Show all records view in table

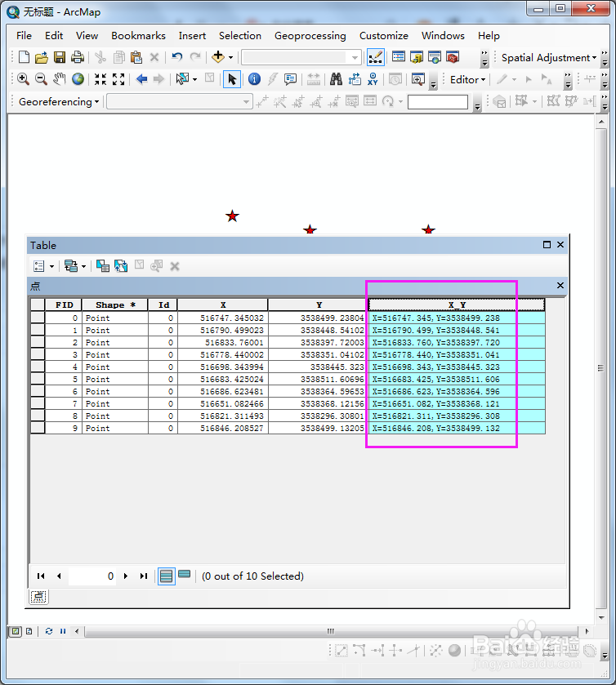166,576
